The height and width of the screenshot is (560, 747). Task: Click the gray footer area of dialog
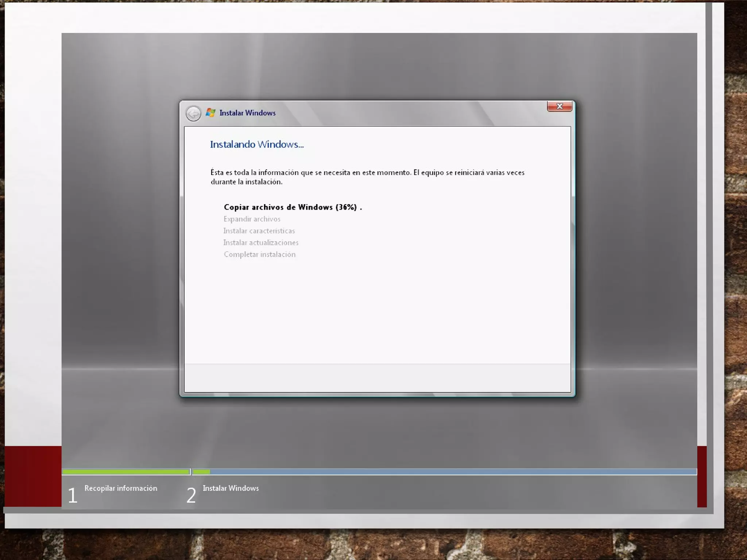[377, 378]
